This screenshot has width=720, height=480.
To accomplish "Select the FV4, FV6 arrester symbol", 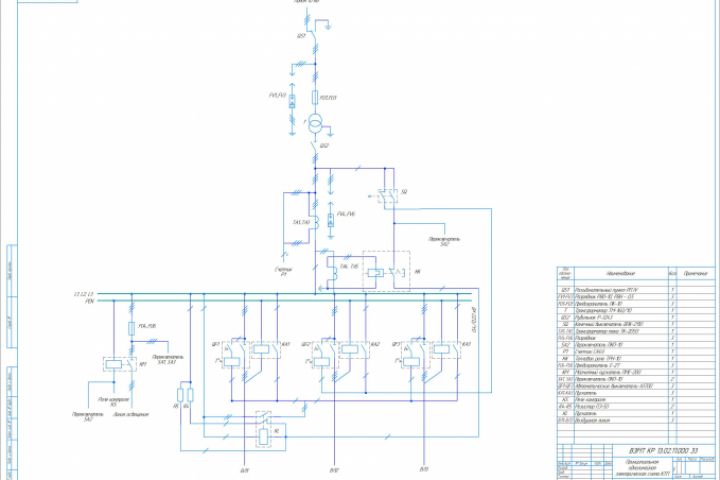I will click(x=331, y=220).
